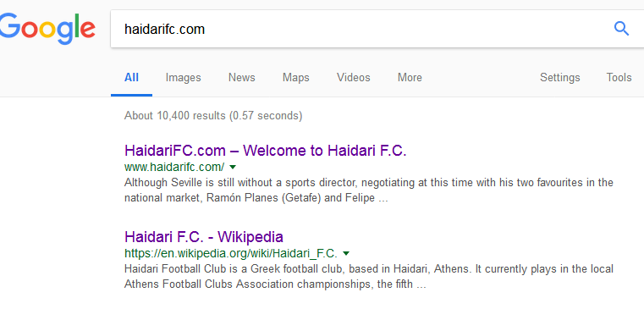The width and height of the screenshot is (644, 309).
Task: Open the HaidariFC.com Welcome result title
Action: click(266, 151)
